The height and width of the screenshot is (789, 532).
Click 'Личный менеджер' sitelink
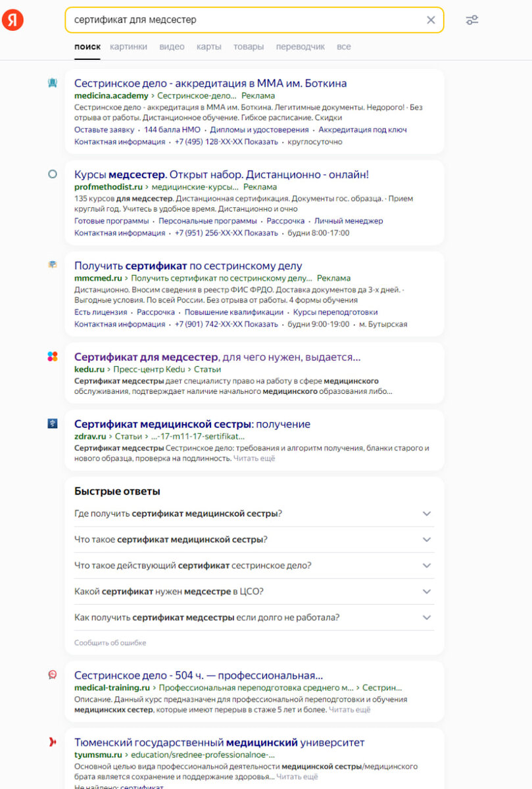click(x=349, y=221)
